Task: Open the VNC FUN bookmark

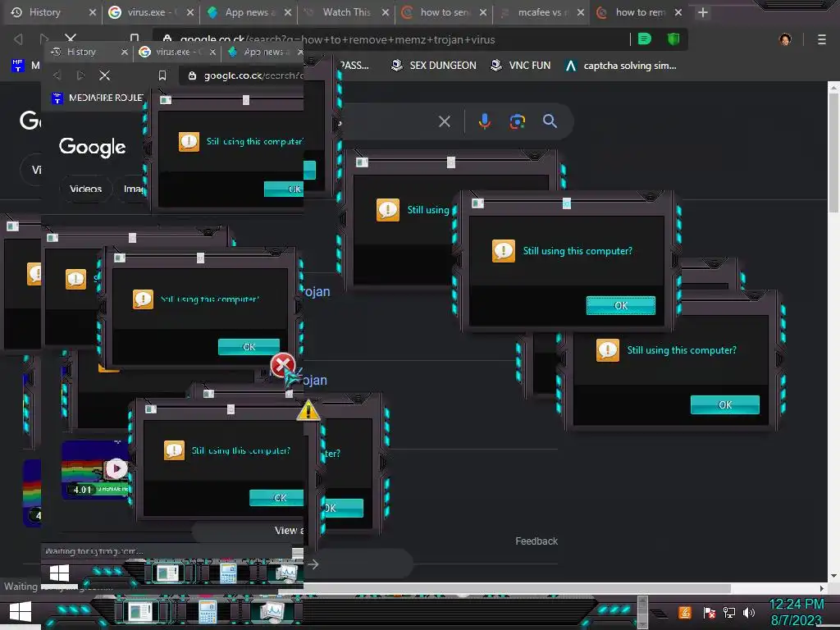Action: coord(521,66)
